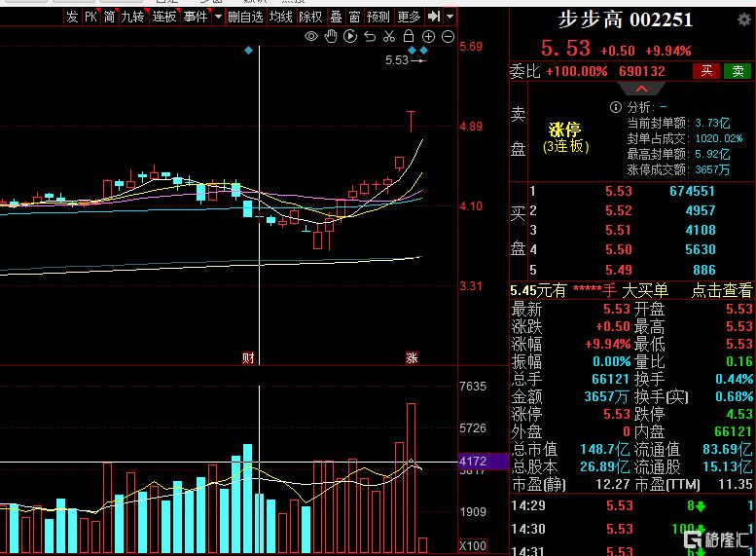
Task: Click the 发 toolbar button
Action: pyautogui.click(x=72, y=17)
